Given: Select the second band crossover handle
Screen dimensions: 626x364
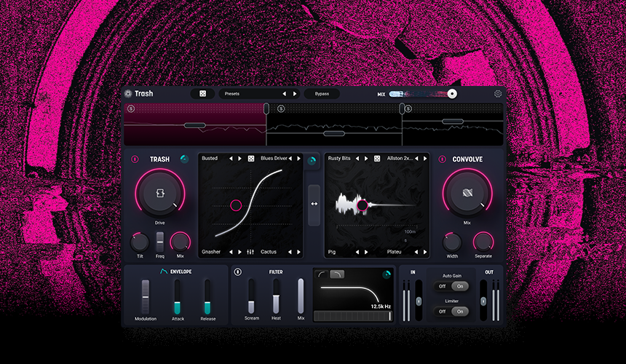Looking at the screenshot, I should (402, 108).
